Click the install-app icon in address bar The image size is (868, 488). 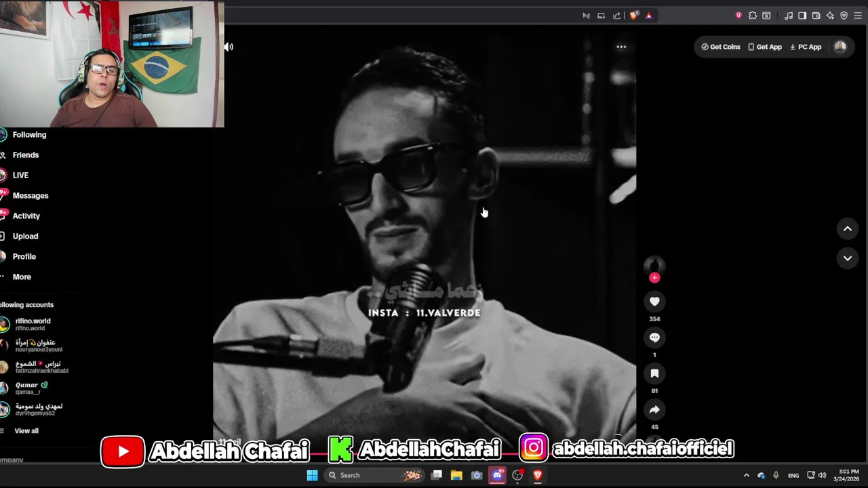tap(601, 16)
